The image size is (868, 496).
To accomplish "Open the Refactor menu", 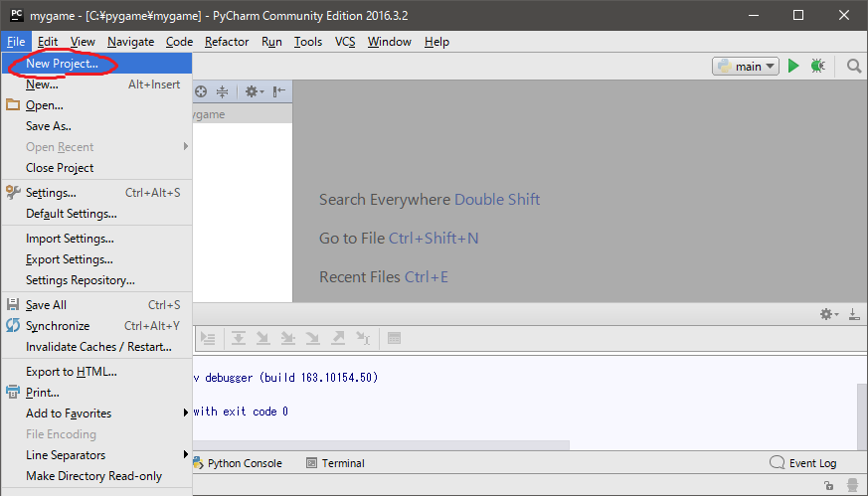I will coord(227,42).
